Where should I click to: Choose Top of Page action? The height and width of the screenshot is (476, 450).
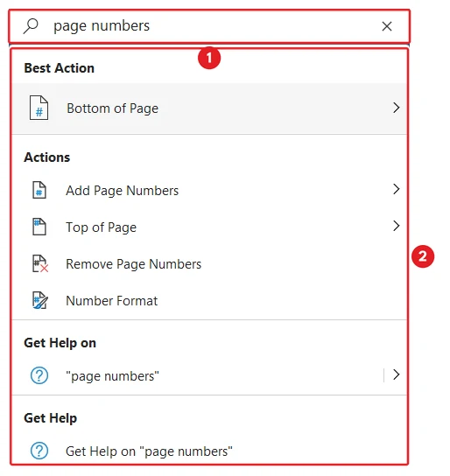209,227
